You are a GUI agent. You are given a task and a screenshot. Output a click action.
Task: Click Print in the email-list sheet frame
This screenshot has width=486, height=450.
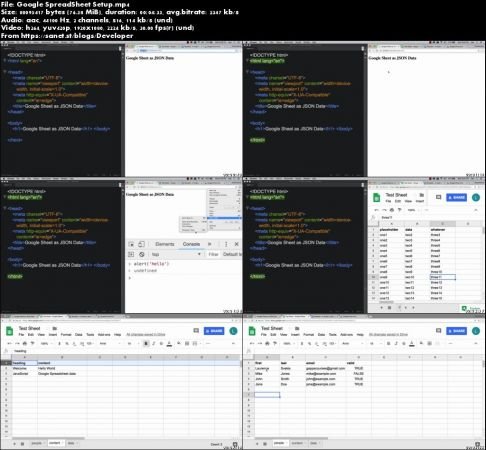(x=267, y=343)
